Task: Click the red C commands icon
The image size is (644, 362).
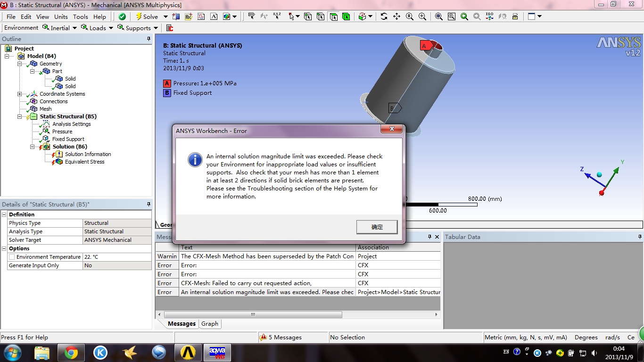Action: [x=170, y=28]
